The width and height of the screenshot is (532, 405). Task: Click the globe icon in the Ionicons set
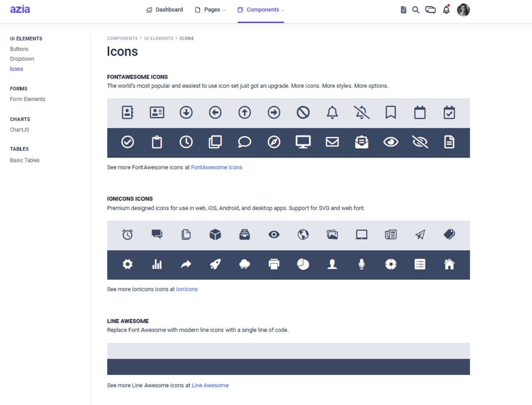(303, 235)
